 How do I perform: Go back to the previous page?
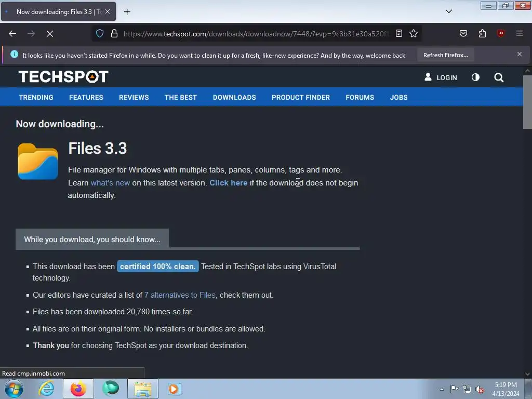tap(12, 34)
